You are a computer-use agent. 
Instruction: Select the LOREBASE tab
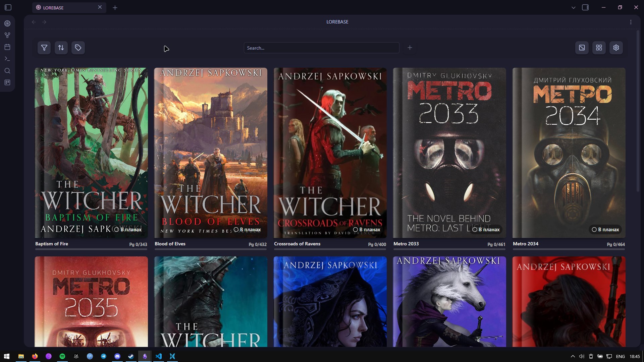click(69, 7)
